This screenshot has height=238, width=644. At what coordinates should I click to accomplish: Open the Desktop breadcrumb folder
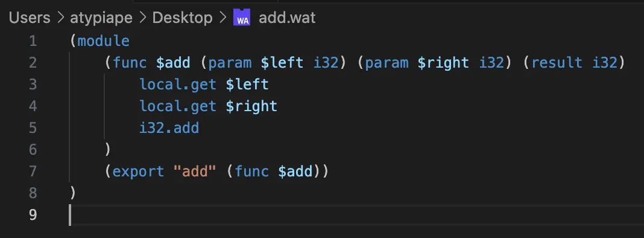coord(182,18)
